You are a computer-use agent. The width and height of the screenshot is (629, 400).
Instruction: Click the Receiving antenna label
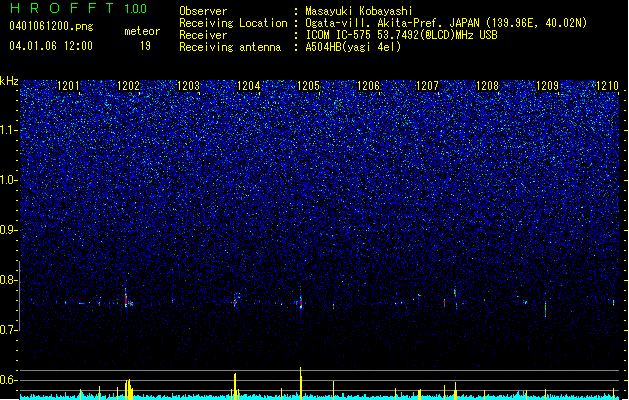pyautogui.click(x=230, y=47)
